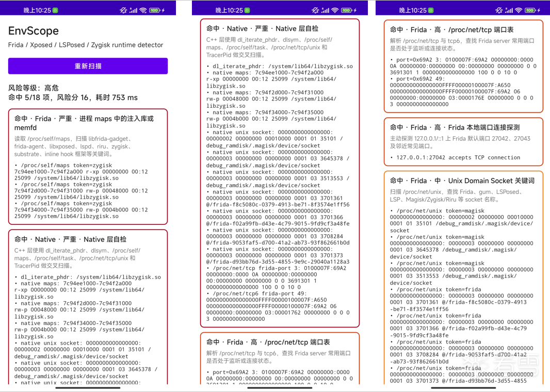The height and width of the screenshot is (392, 550).
Task: Tap the dl_iterate_phdr libzygisk.so line in middle card
Action: [x=280, y=66]
